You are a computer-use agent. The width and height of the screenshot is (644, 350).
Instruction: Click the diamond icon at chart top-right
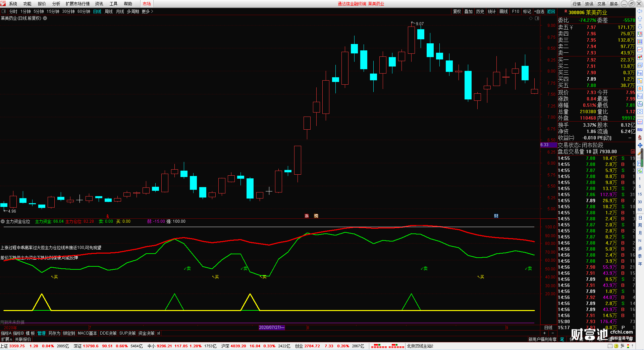coord(531,18)
